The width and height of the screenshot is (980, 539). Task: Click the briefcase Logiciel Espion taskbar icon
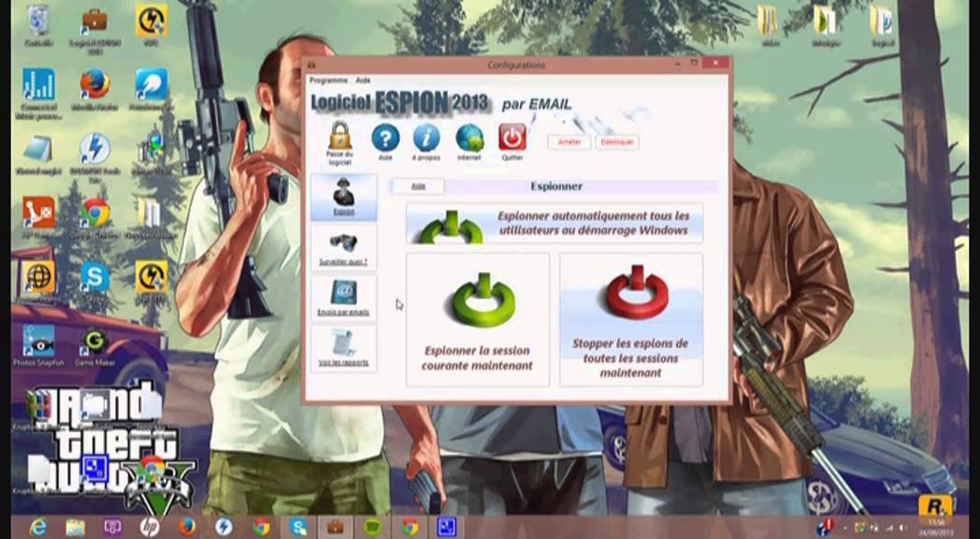point(335,527)
